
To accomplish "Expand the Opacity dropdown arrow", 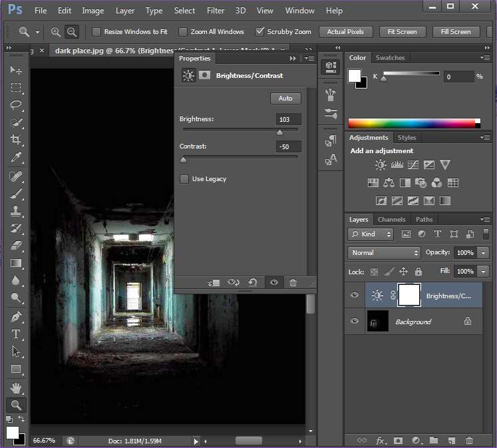I will click(x=483, y=253).
